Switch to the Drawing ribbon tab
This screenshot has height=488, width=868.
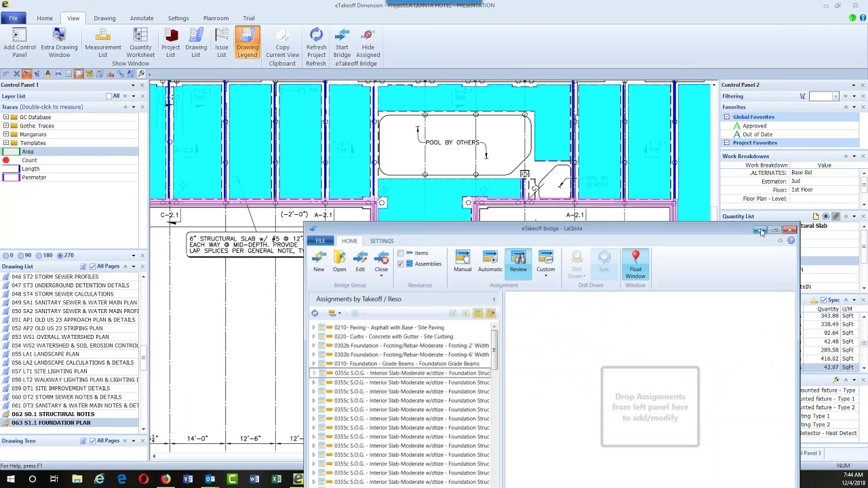pyautogui.click(x=104, y=18)
